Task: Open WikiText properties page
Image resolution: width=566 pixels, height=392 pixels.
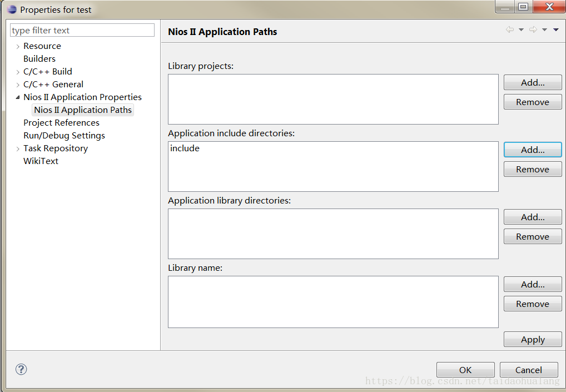Action: point(41,161)
